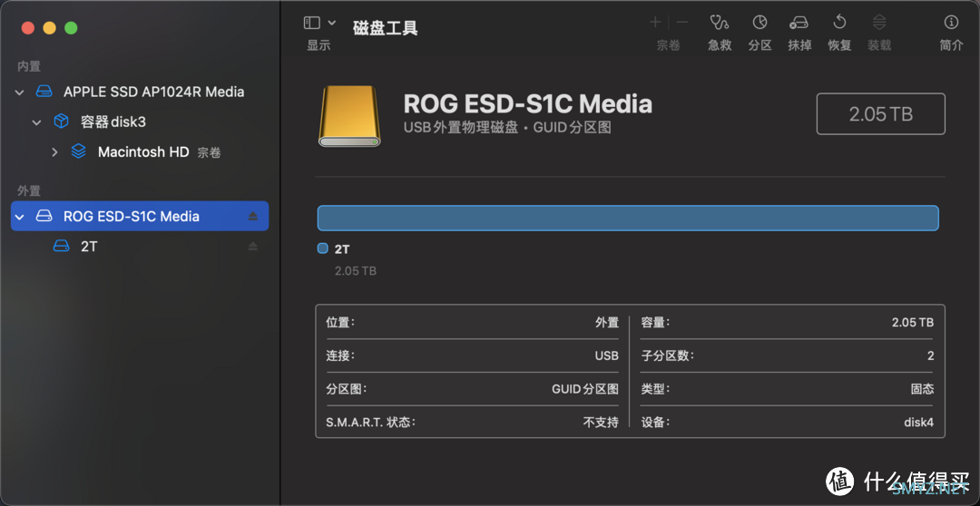Click the Restore (恢复) tool icon
The image size is (980, 506).
[839, 23]
